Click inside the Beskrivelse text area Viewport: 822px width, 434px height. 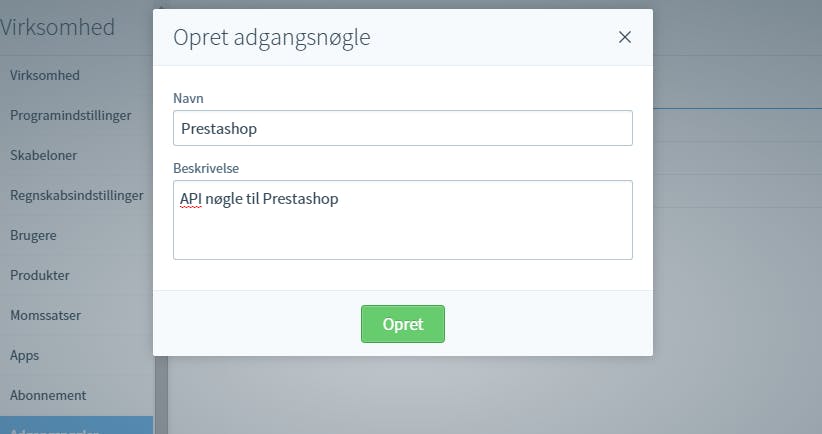[403, 220]
